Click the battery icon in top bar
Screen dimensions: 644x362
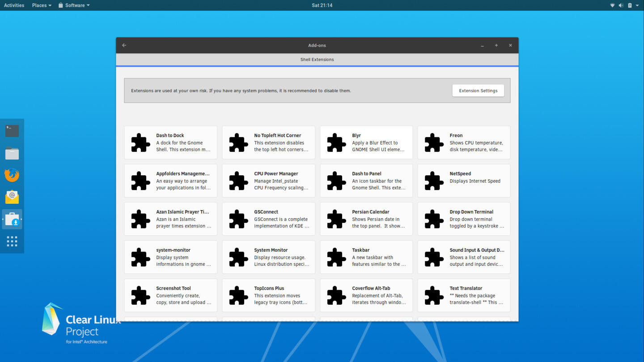(630, 5)
